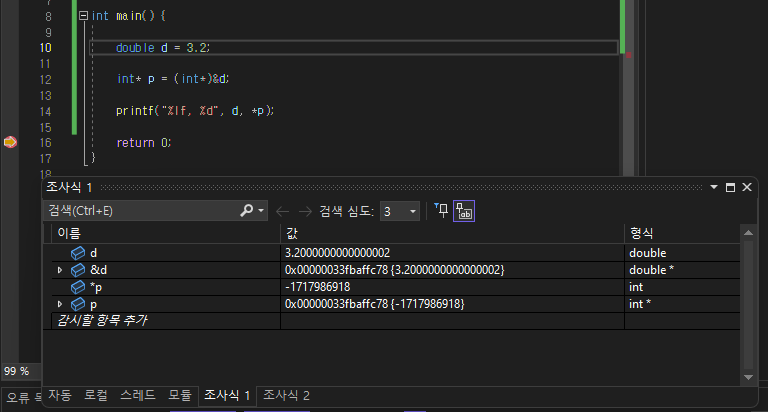Image resolution: width=768 pixels, height=412 pixels.
Task: Open the 99 % zoom level dropdown
Action: 21,371
